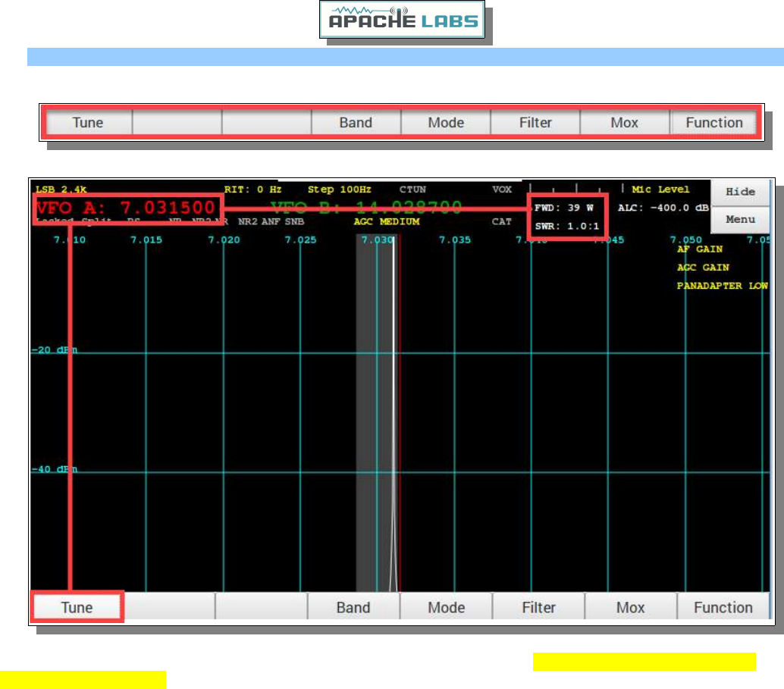784x689 pixels.
Task: Click Mode in the standalone toolbar strip image
Action: tap(446, 123)
